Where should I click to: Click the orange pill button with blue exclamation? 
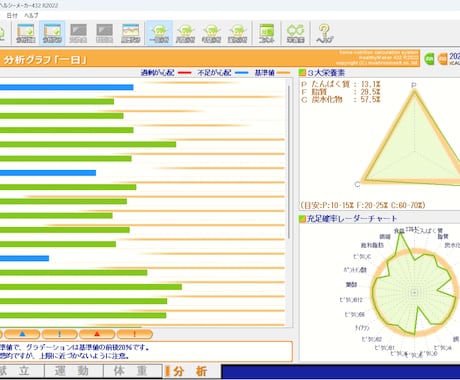click(60, 334)
